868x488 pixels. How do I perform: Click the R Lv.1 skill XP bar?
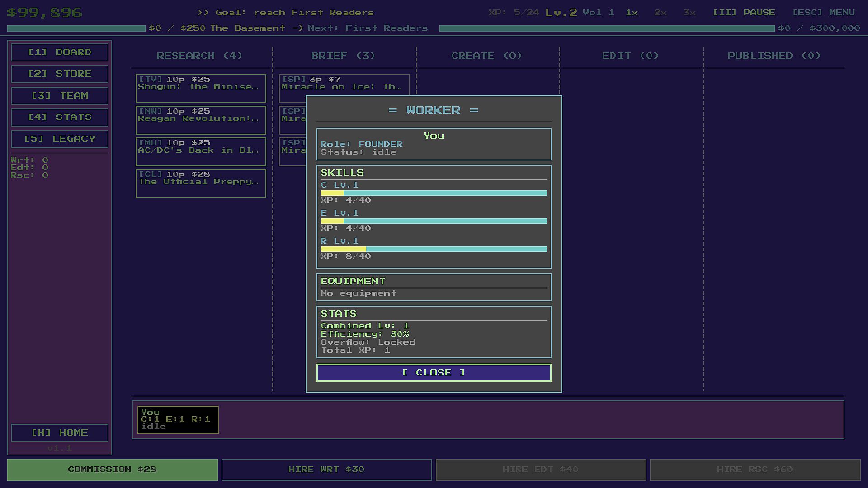pos(434,249)
